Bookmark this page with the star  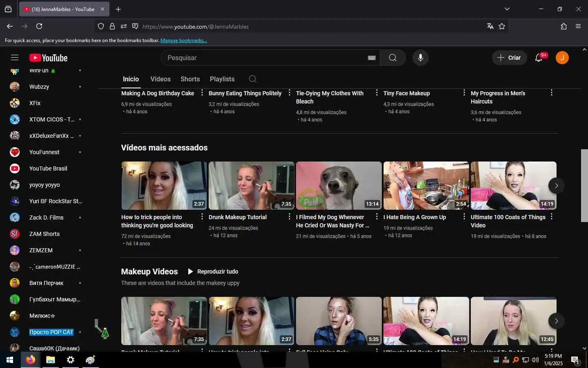pyautogui.click(x=502, y=26)
